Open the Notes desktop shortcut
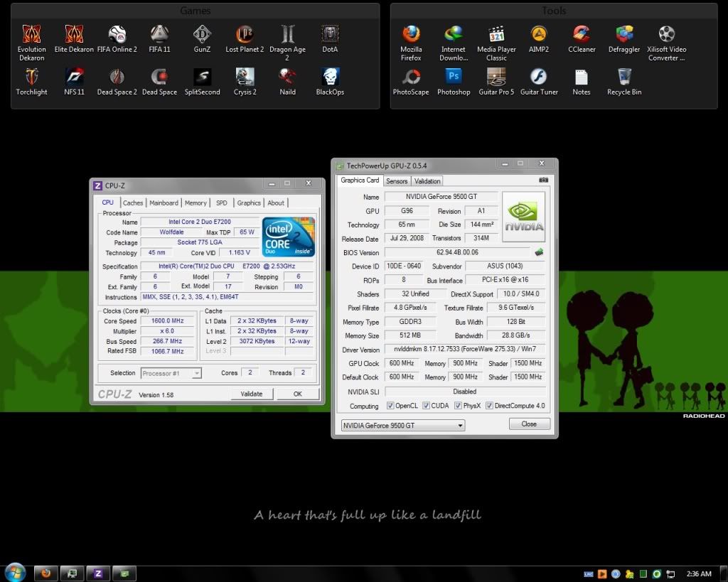Screen dimensions: 728x582 point(582,82)
